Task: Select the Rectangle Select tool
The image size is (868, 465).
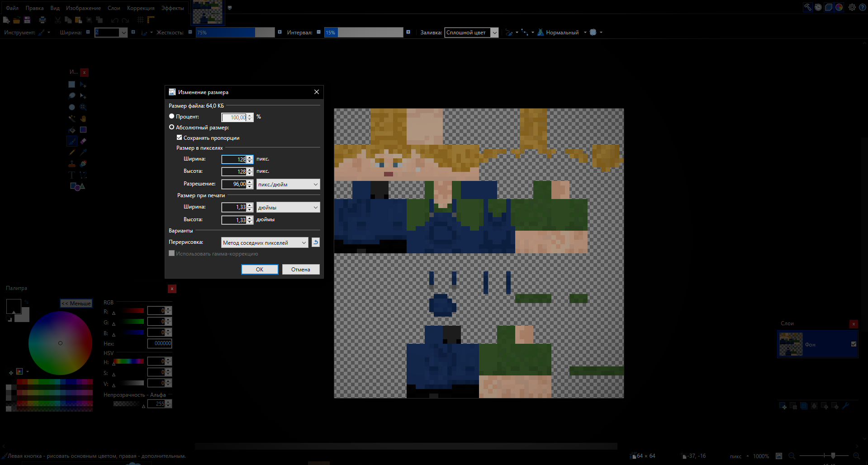Action: coord(71,85)
